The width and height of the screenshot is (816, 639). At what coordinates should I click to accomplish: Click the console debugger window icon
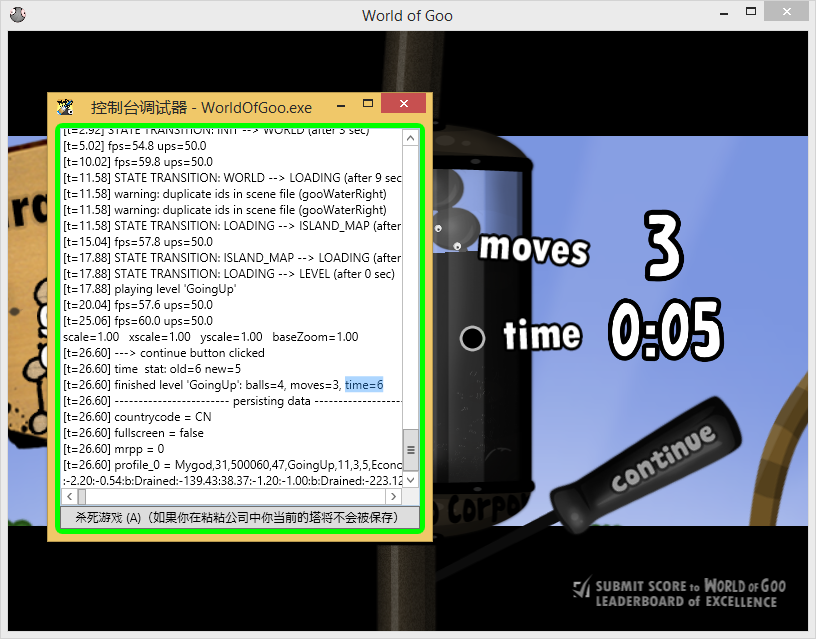point(66,107)
